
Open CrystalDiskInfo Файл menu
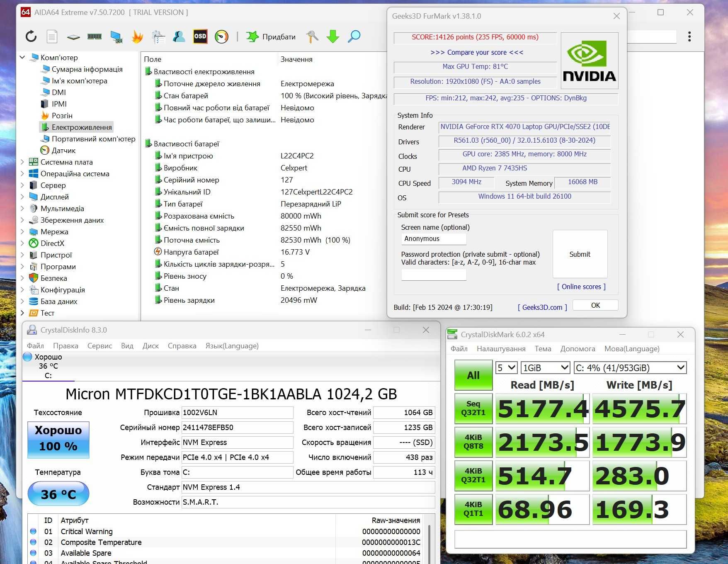(x=36, y=346)
